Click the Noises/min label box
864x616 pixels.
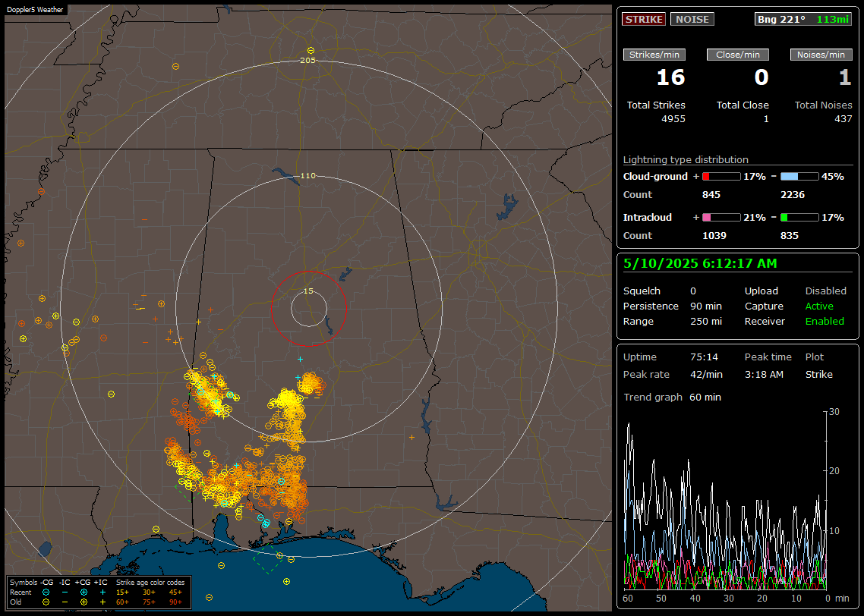821,55
